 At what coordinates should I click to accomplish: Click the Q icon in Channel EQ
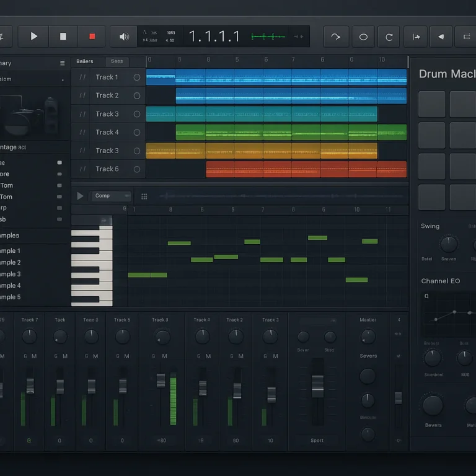426,296
